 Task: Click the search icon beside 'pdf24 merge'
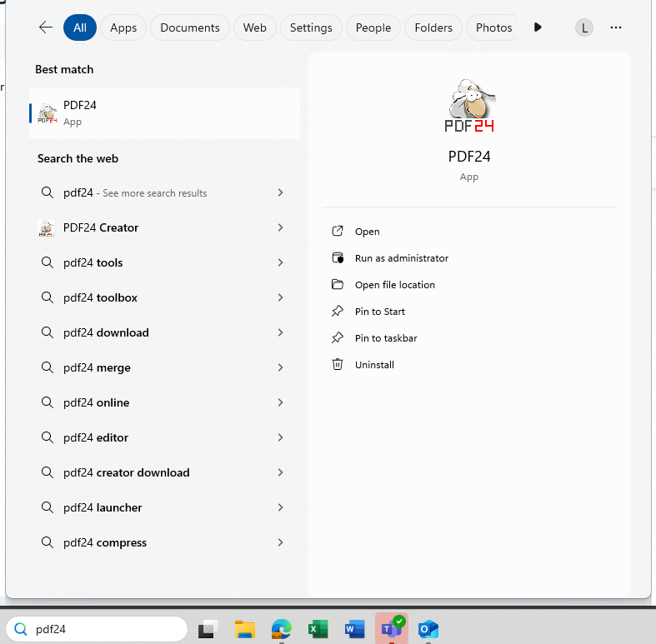pyautogui.click(x=48, y=367)
